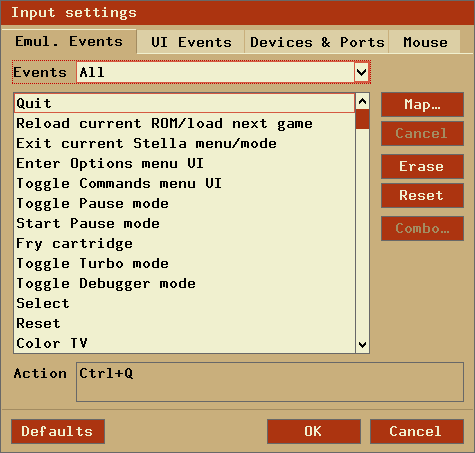475x453 pixels.
Task: Select the Color TV event entry
Action: point(184,343)
